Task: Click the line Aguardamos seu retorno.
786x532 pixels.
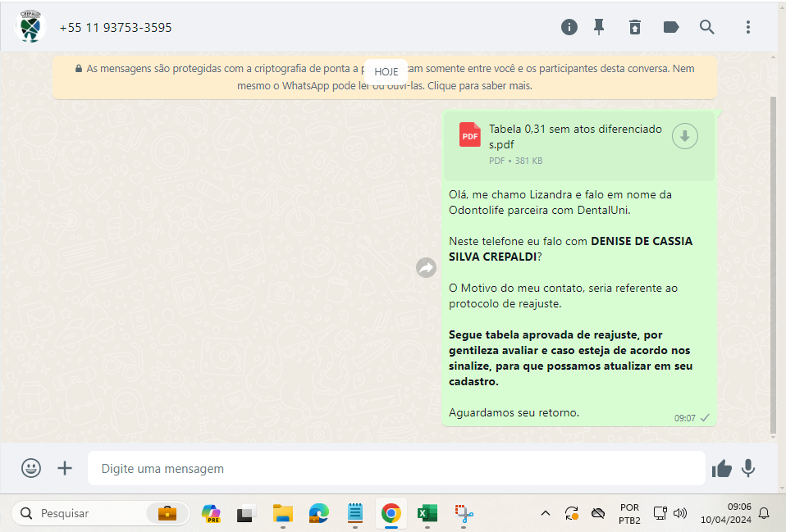Action: (514, 413)
